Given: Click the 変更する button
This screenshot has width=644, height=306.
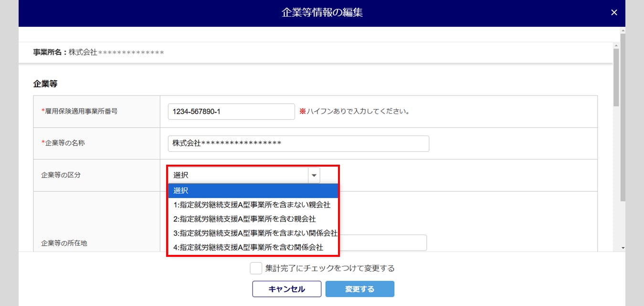Looking at the screenshot, I should (360, 289).
